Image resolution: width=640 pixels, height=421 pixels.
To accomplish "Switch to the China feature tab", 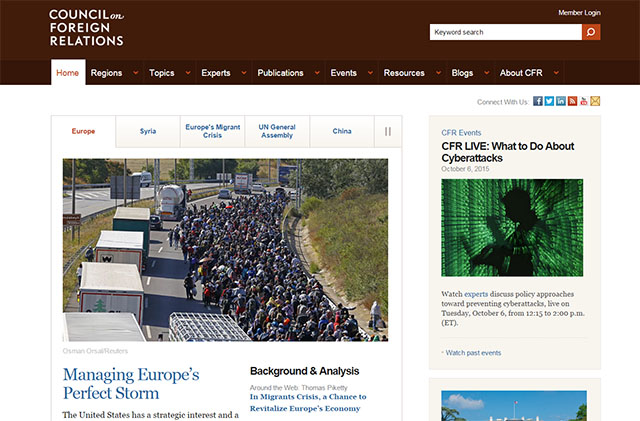I will coord(342,131).
